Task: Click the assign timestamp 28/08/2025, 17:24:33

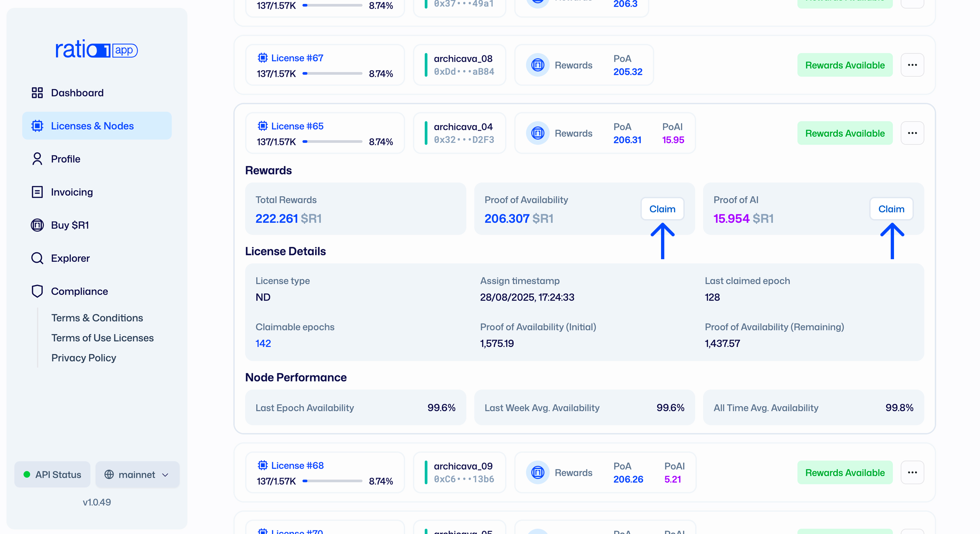Action: [527, 297]
